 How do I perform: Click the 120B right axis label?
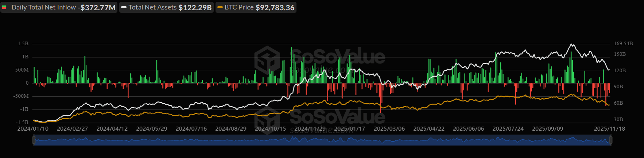pos(620,71)
